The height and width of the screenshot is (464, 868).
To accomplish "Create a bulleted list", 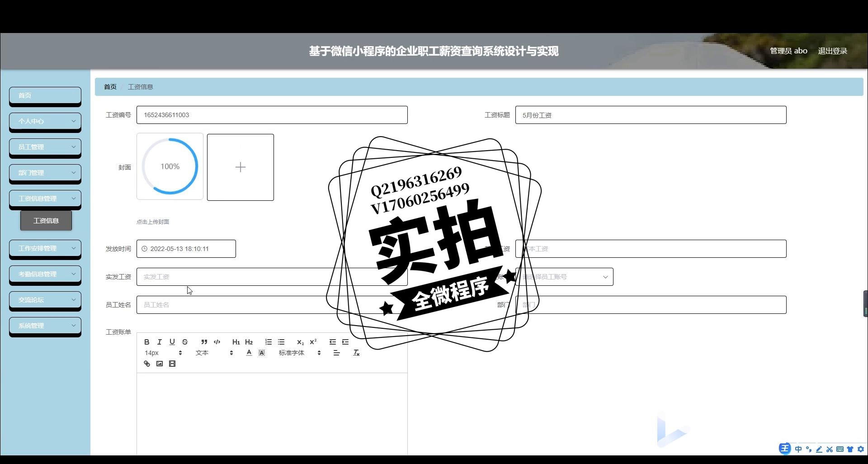I will (281, 342).
